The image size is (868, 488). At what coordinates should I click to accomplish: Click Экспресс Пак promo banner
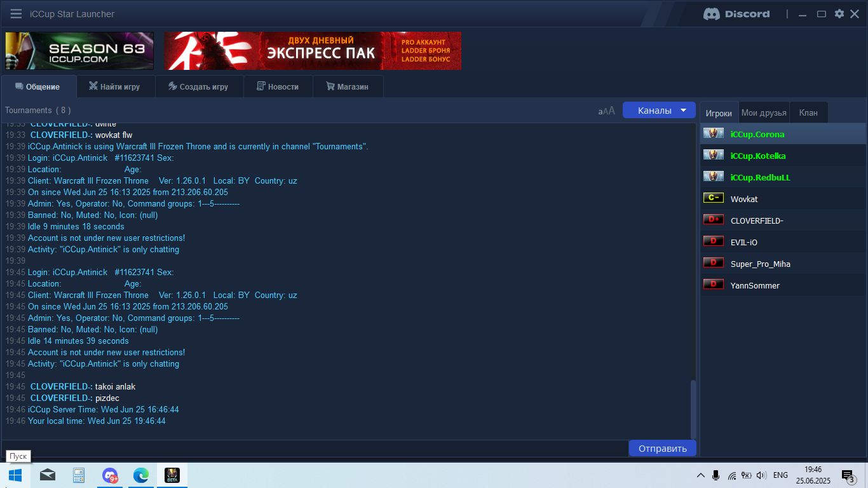(313, 51)
